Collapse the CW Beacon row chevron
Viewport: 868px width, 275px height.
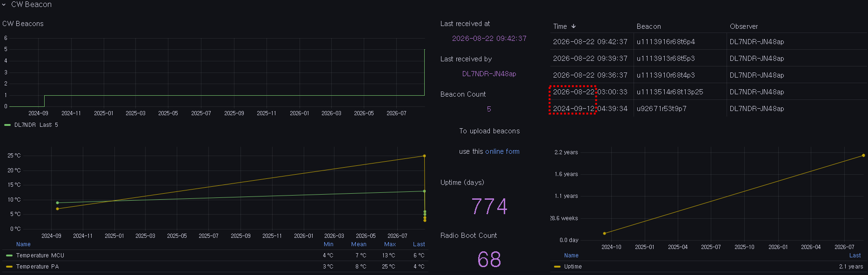tap(4, 5)
